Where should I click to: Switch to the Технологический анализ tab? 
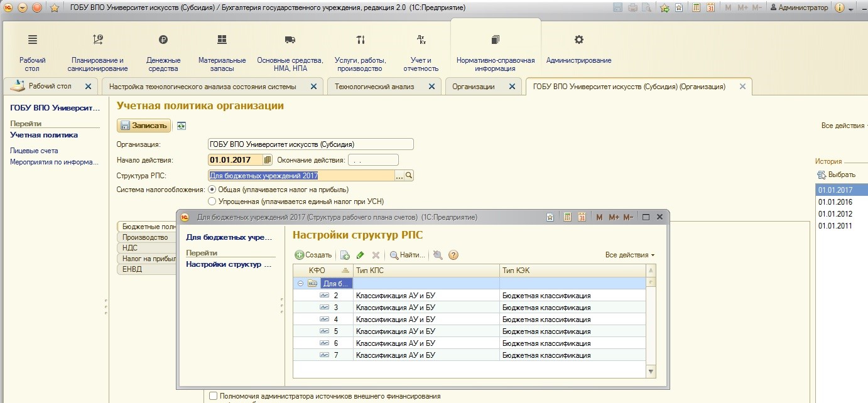pos(374,87)
